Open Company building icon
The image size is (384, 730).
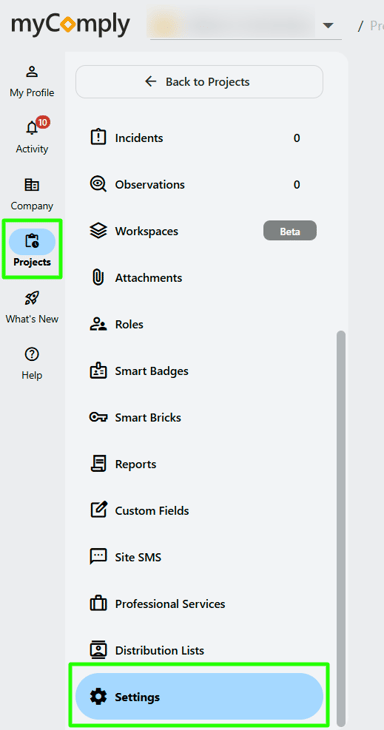(x=32, y=185)
